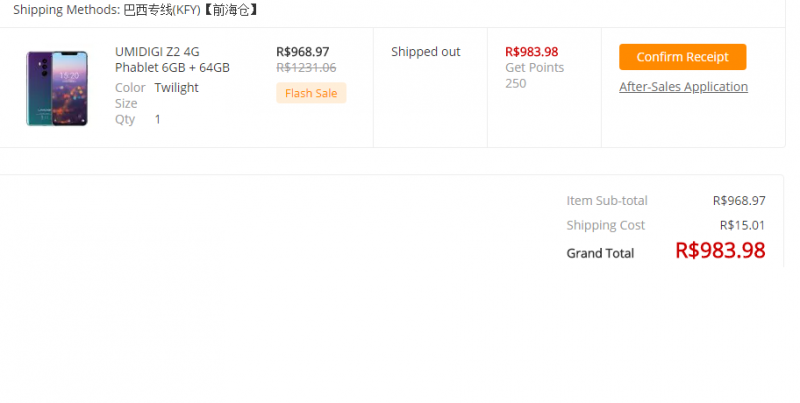Click the Twilight color value
The height and width of the screenshot is (403, 800).
point(176,88)
